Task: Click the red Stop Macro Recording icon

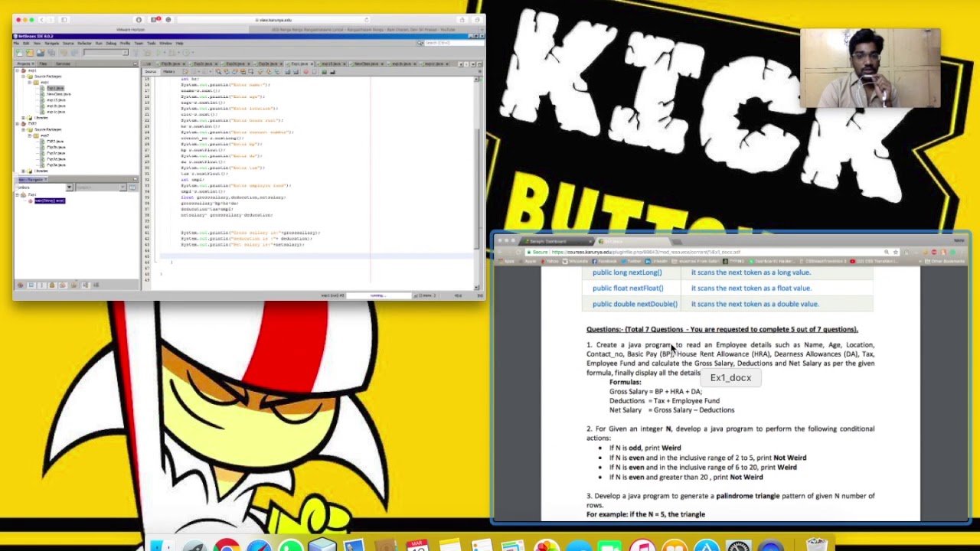Action: (306, 72)
